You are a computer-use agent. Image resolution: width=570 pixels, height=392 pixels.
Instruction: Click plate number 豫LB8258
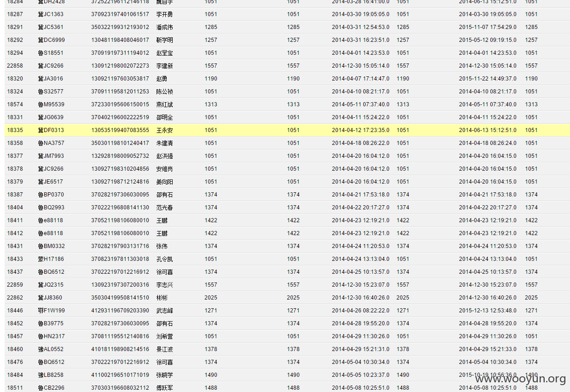click(x=51, y=375)
